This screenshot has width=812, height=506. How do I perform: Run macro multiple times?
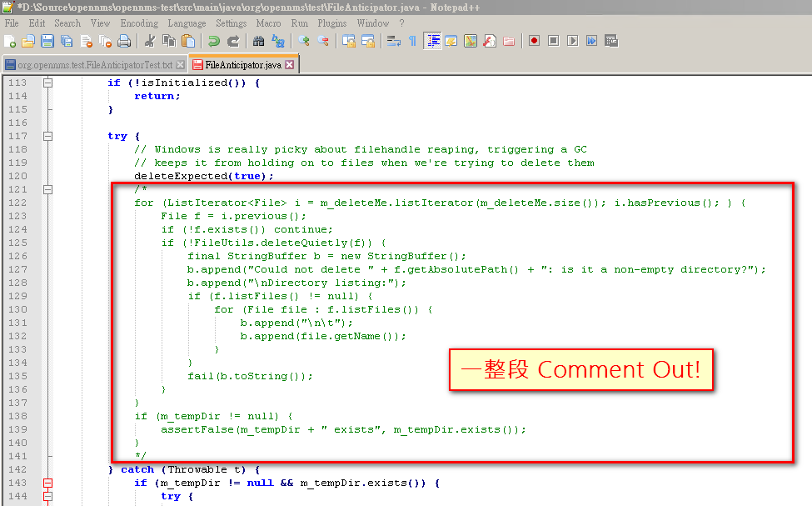click(x=592, y=41)
